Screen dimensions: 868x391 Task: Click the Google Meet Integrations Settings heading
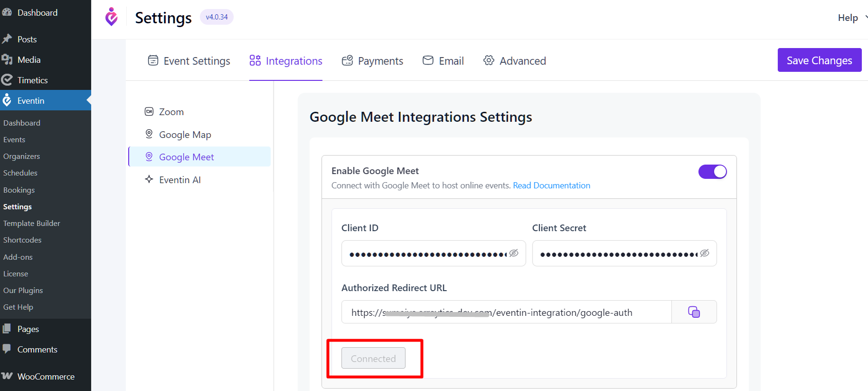[x=420, y=117]
